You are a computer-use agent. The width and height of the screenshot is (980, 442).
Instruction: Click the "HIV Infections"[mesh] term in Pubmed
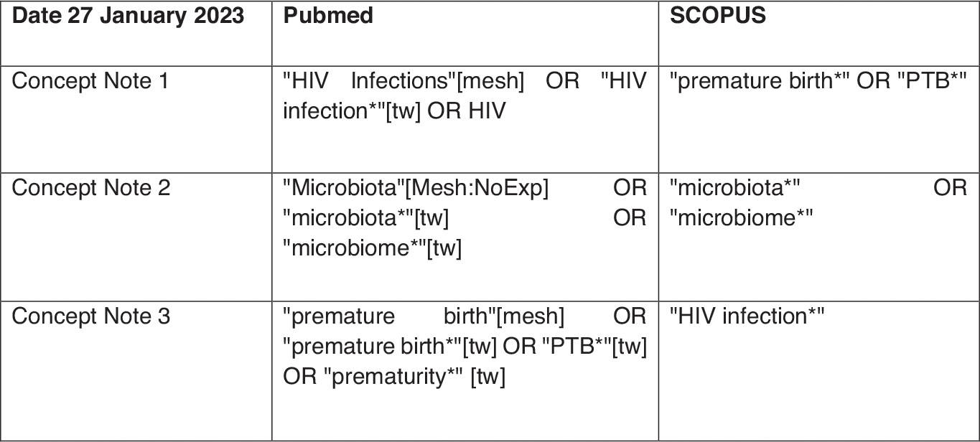point(403,80)
